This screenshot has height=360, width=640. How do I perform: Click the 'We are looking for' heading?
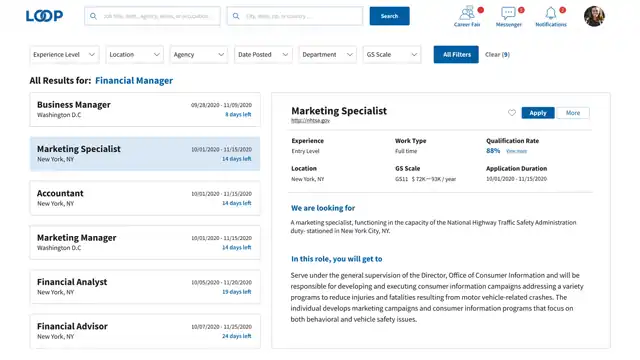(323, 208)
